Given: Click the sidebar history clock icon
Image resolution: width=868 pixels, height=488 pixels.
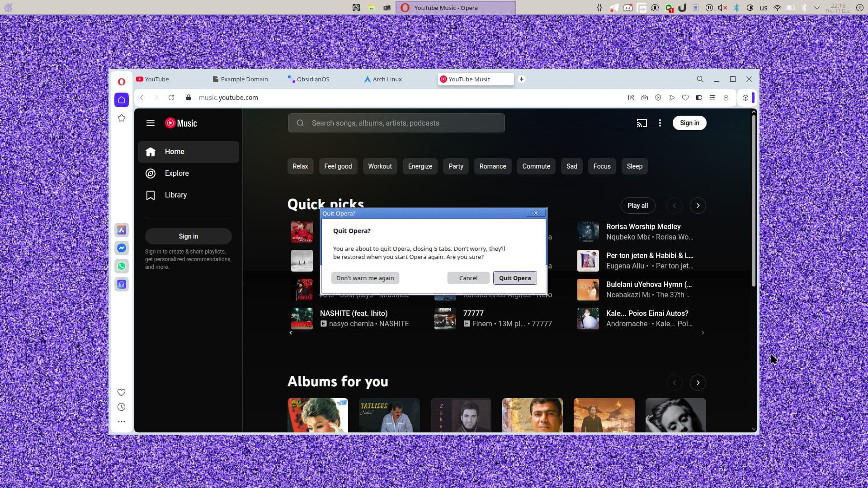Looking at the screenshot, I should [121, 407].
